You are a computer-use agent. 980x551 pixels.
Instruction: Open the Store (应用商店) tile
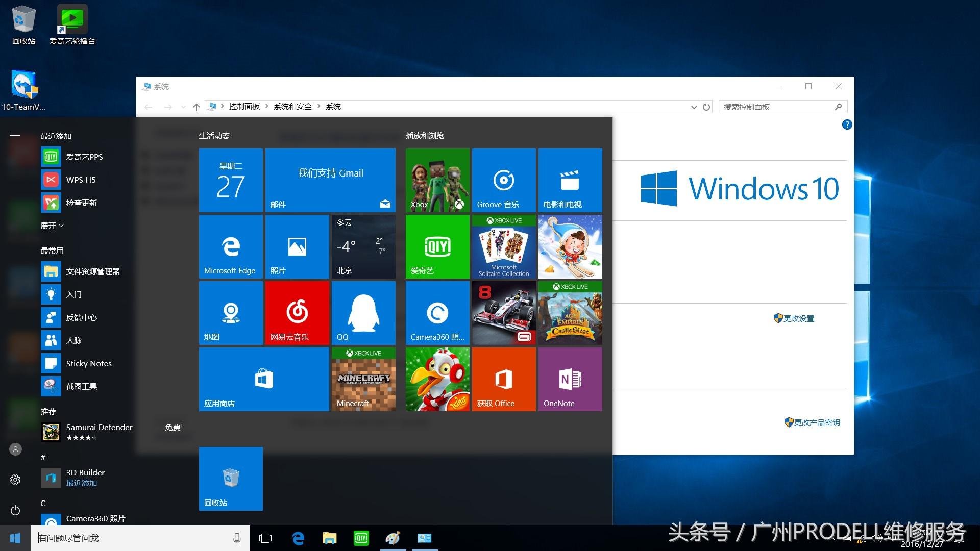coord(264,379)
